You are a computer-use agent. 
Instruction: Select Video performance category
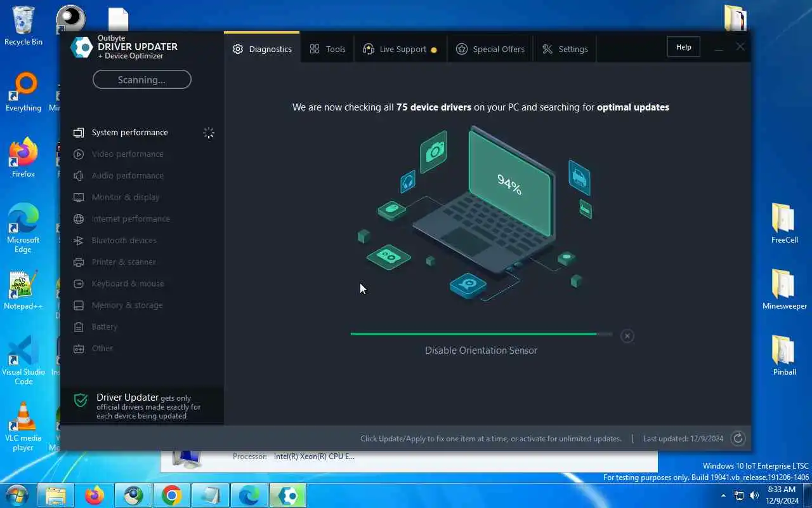(x=143, y=154)
